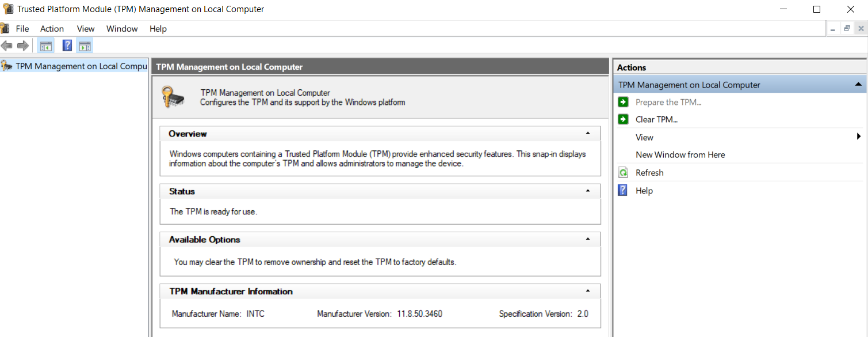The height and width of the screenshot is (337, 868).
Task: Click the blue Help toolbar icon
Action: point(67,46)
